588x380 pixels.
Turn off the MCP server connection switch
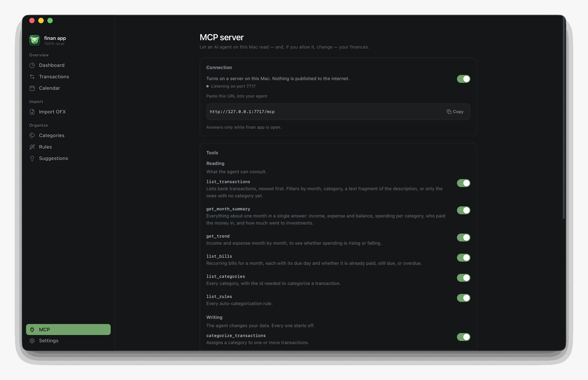(463, 79)
